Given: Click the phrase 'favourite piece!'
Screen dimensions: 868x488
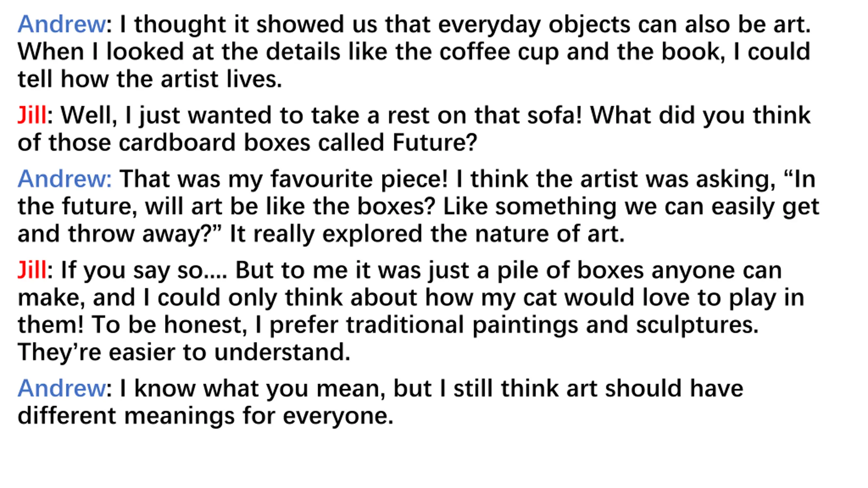Looking at the screenshot, I should (359, 180).
